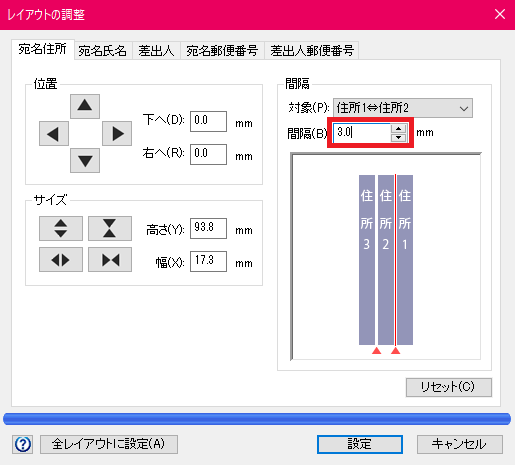Switch to the 差出人郵便番号 tab
Viewport: 515px width, 465px height.
[x=312, y=51]
